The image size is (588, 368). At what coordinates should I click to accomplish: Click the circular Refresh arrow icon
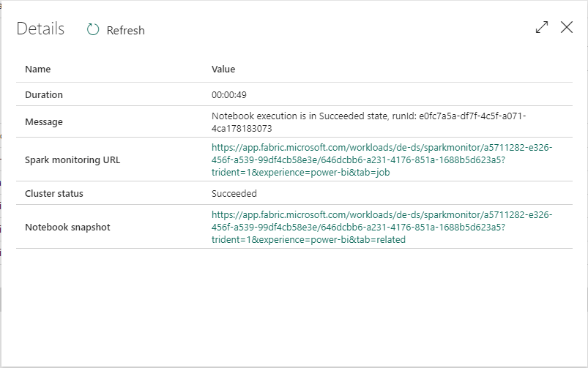point(93,30)
